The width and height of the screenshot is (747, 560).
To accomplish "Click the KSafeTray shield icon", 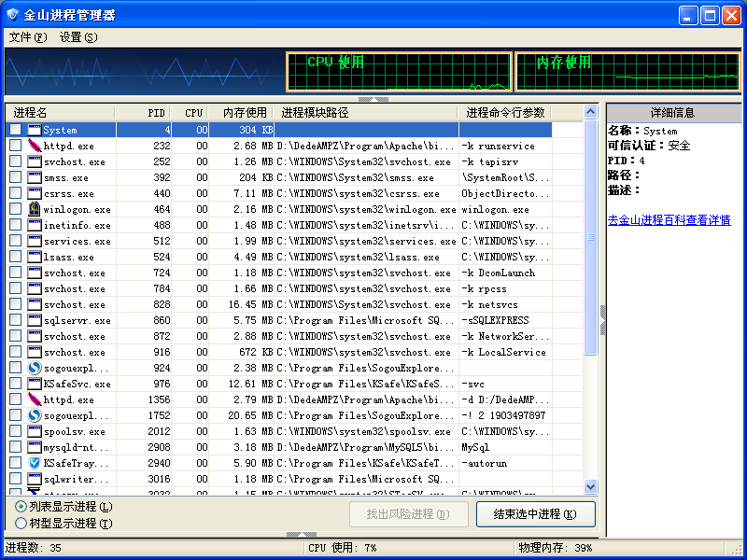I will point(35,463).
